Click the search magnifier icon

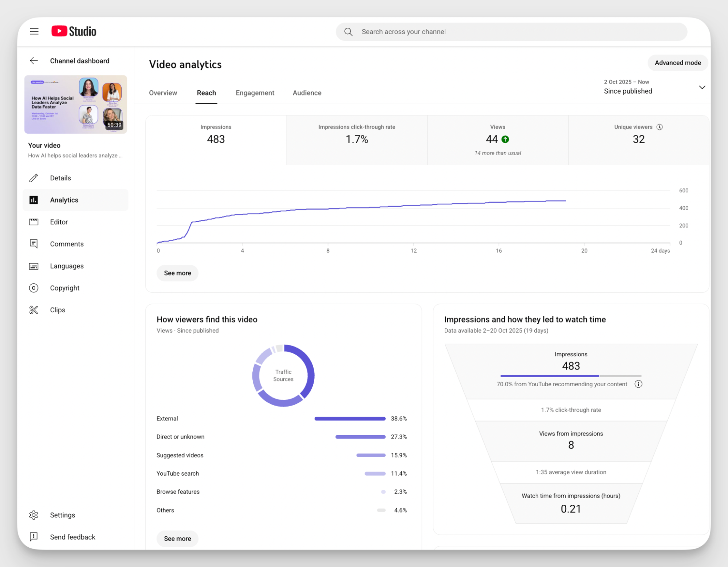[348, 32]
